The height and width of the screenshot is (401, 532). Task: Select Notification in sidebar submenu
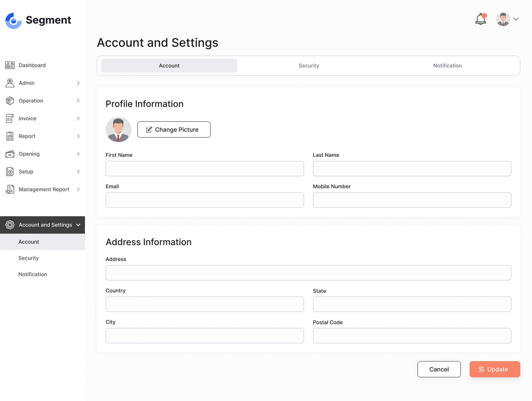(33, 274)
